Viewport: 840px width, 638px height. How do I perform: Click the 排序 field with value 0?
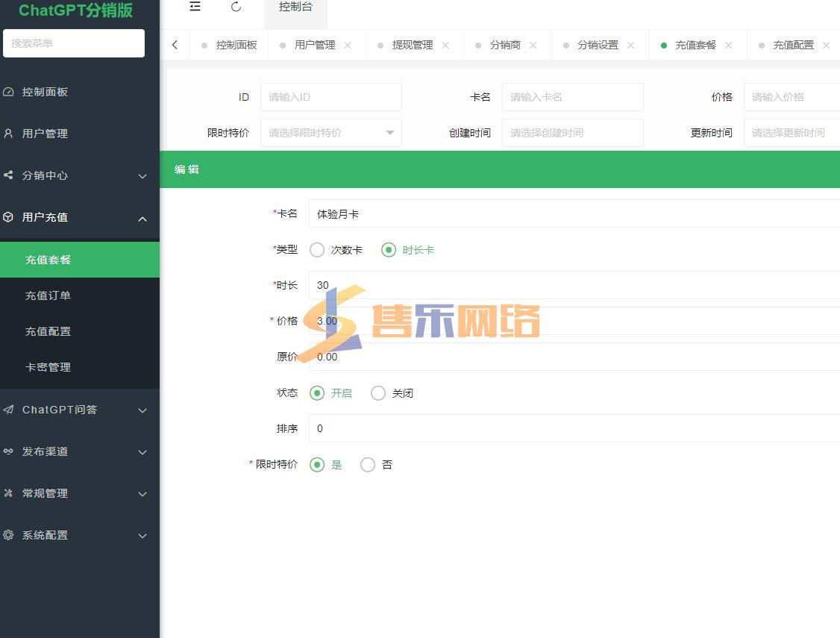point(574,428)
